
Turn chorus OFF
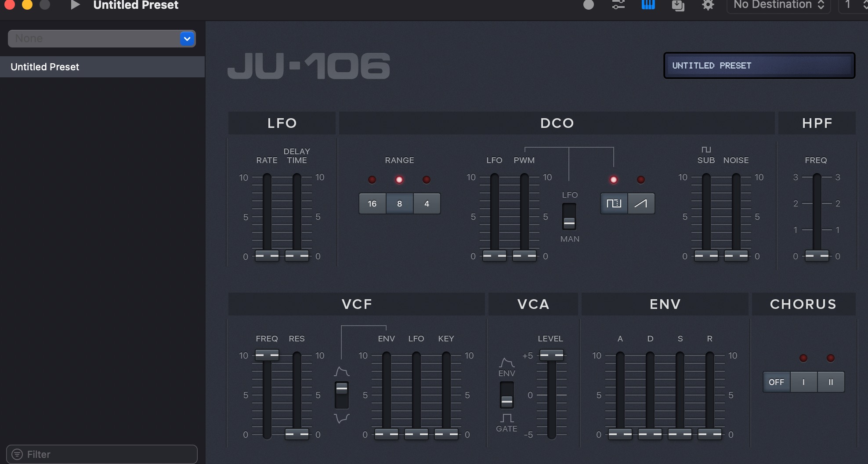tap(777, 382)
